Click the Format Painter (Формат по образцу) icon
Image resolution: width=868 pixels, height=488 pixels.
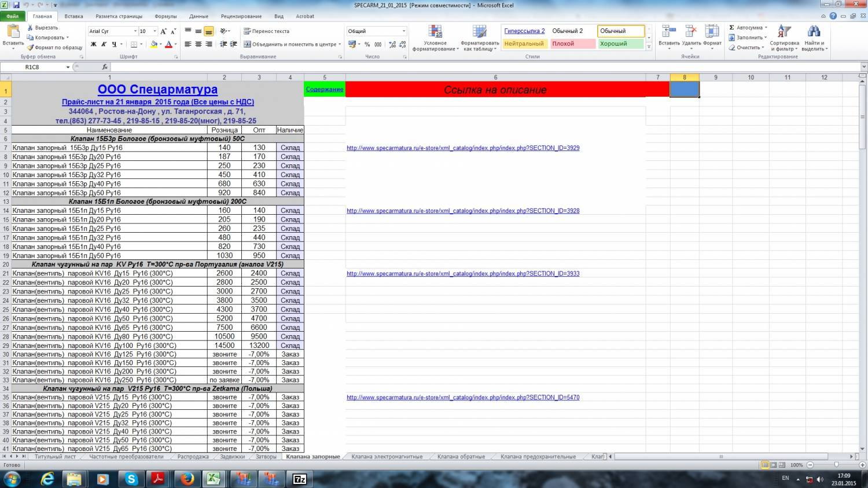click(x=31, y=47)
